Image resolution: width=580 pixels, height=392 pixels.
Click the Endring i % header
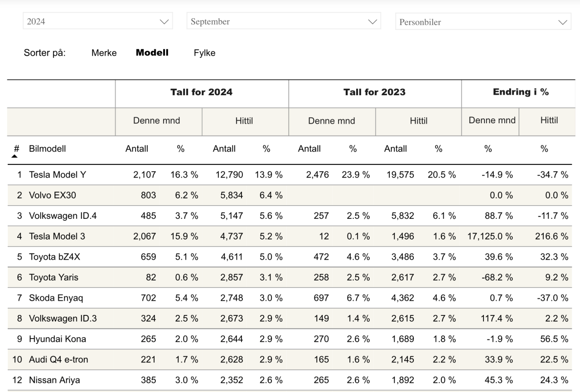[521, 92]
